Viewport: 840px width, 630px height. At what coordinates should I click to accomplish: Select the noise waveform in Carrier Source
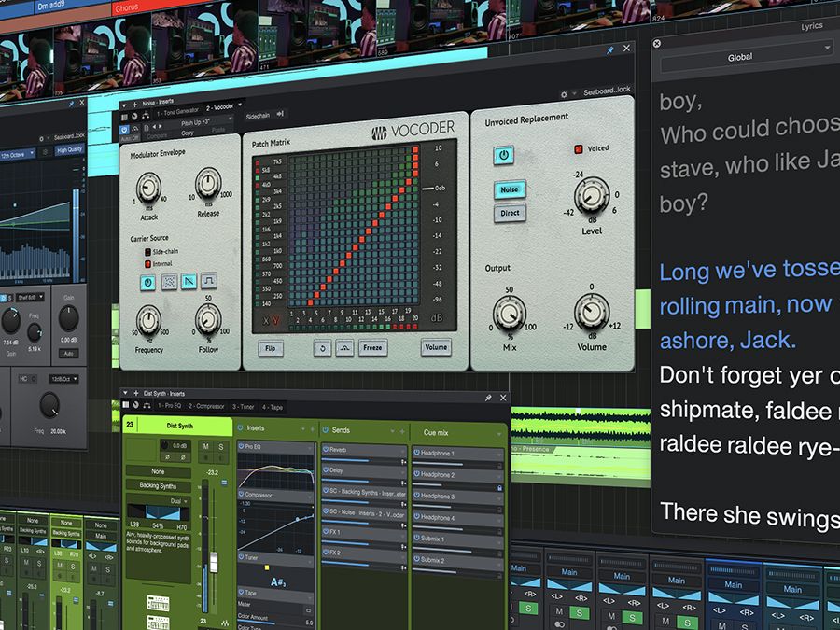(x=169, y=282)
